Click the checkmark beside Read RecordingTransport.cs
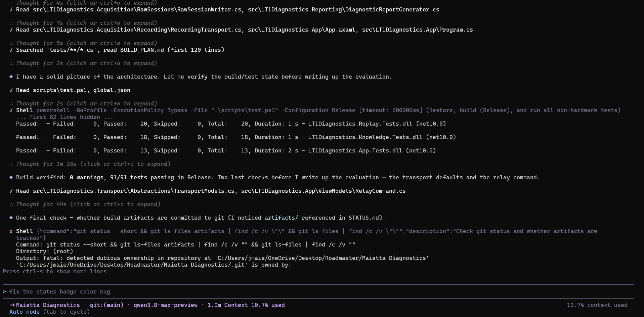 tap(11, 30)
